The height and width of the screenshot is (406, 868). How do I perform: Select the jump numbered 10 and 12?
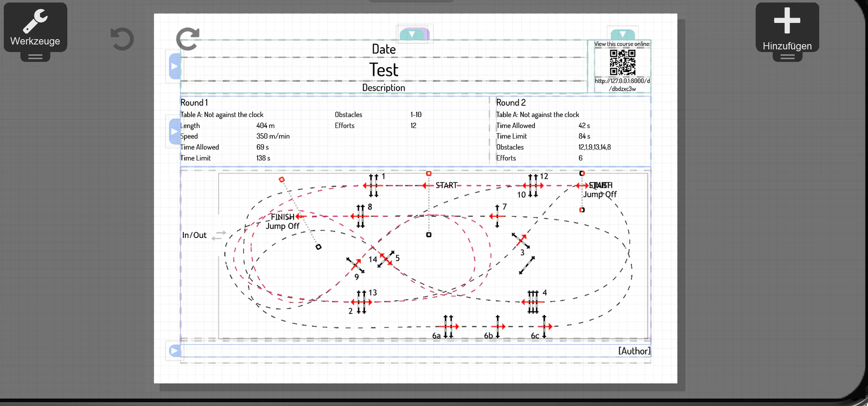click(x=533, y=185)
